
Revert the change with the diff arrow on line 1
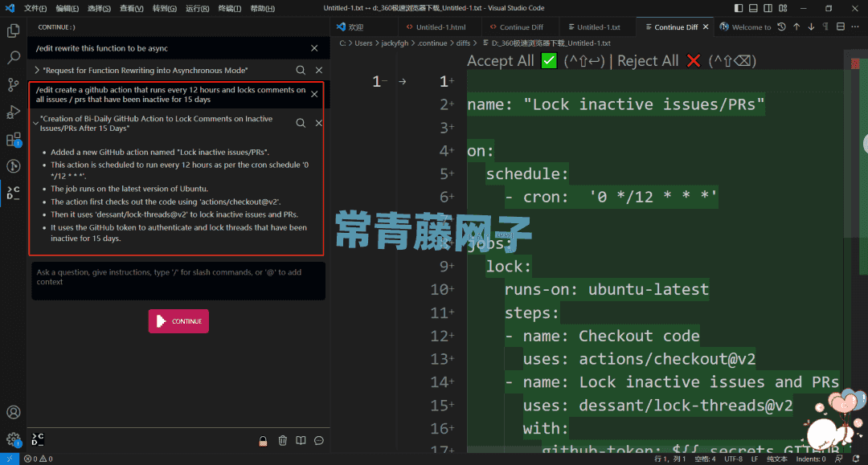403,82
